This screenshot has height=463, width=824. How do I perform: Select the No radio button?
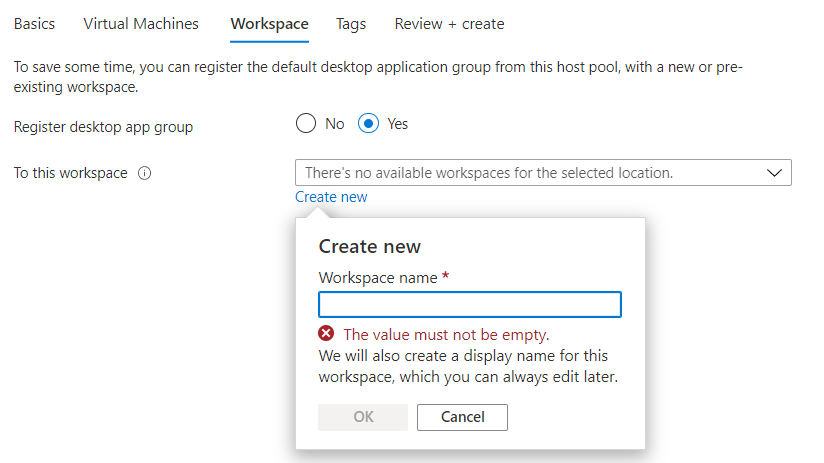click(x=308, y=124)
